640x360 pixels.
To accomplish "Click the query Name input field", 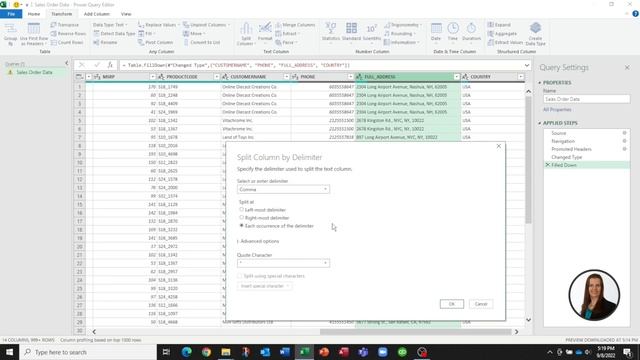I will point(587,99).
